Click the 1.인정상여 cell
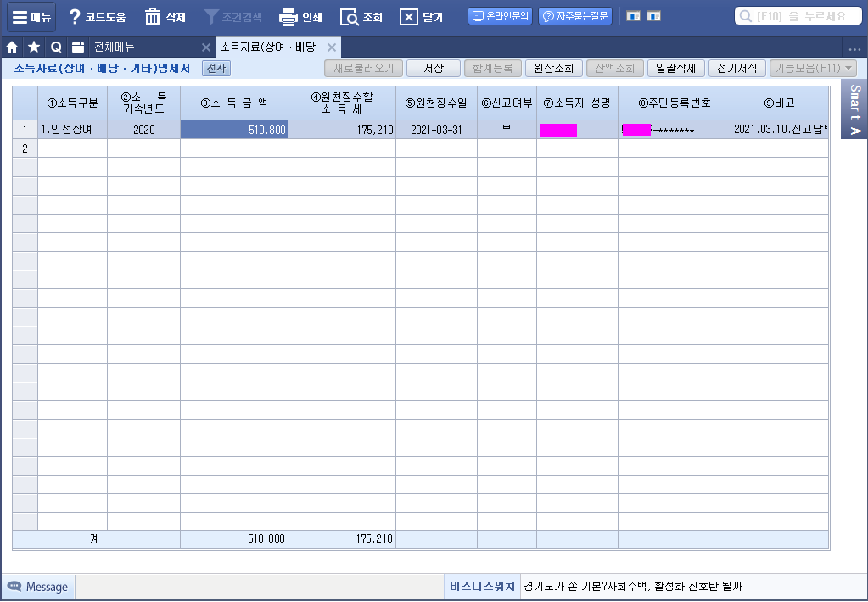 [72, 130]
